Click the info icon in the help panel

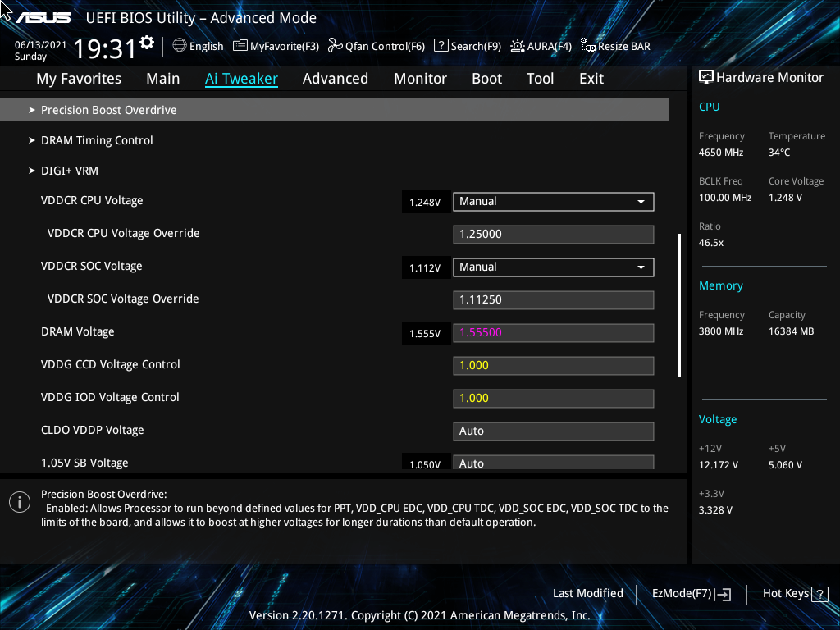[x=20, y=502]
